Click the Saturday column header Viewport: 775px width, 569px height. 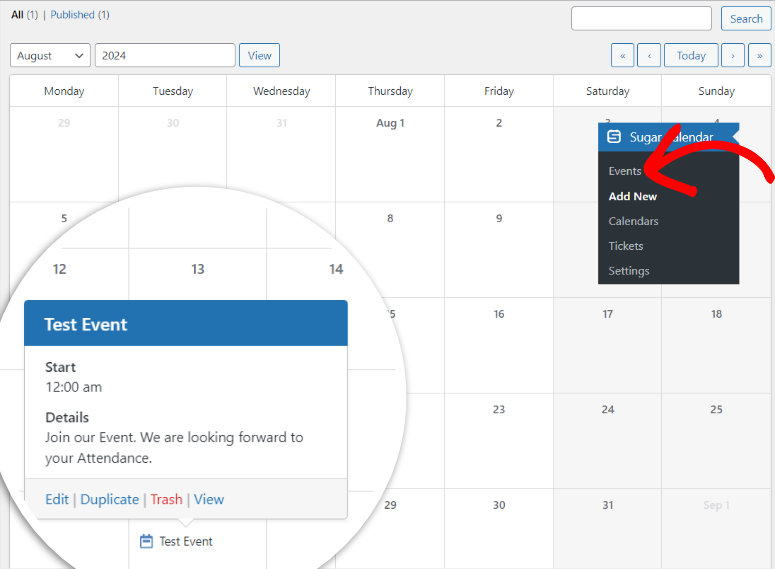pos(607,91)
